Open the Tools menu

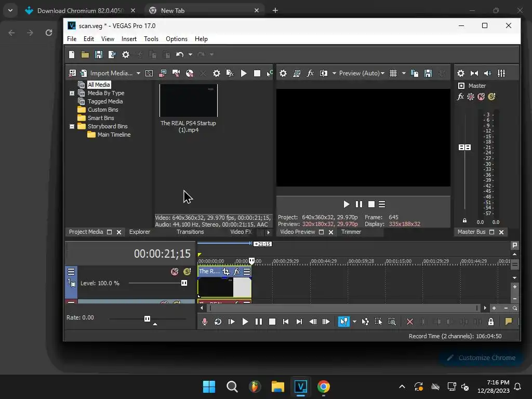151,39
